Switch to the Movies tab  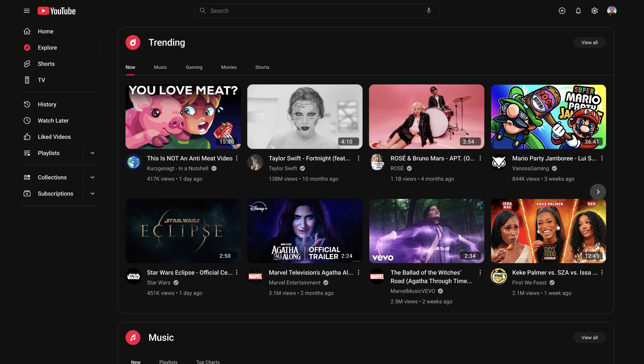229,67
